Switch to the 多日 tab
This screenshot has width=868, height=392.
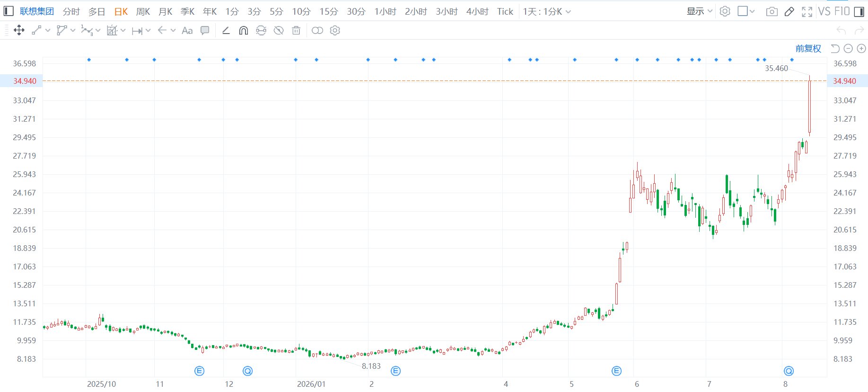click(97, 11)
